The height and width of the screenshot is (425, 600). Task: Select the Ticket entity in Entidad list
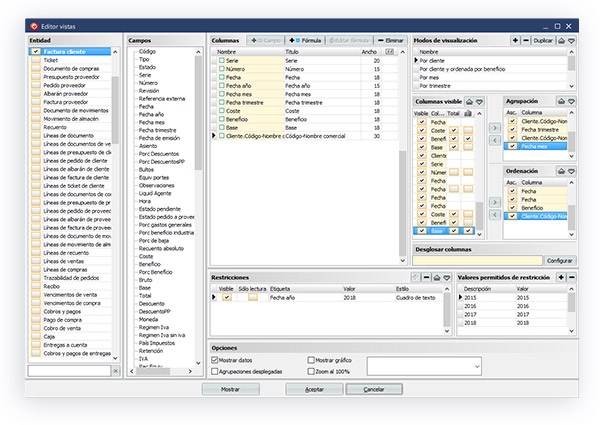[x=50, y=60]
